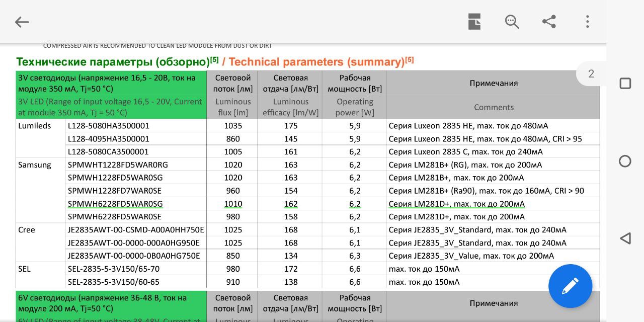Select part number SPMWH1228FD7WAR0SE
This screenshot has width=644, height=322.
(x=115, y=191)
